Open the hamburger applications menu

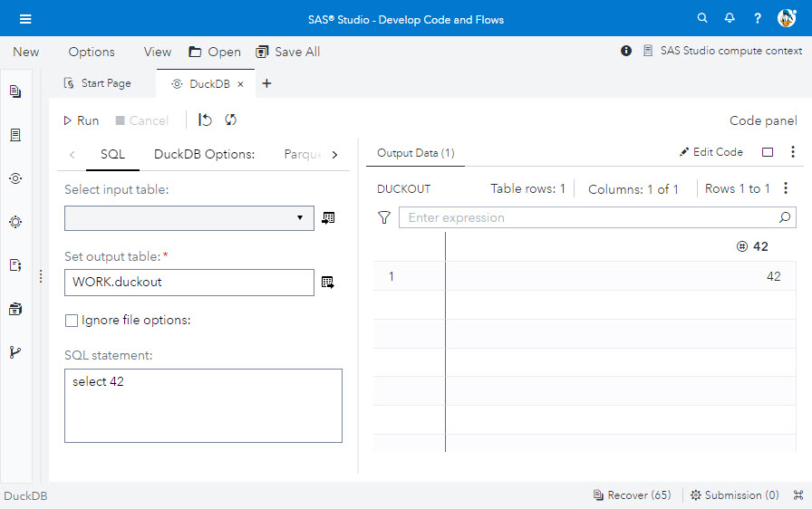[x=25, y=19]
